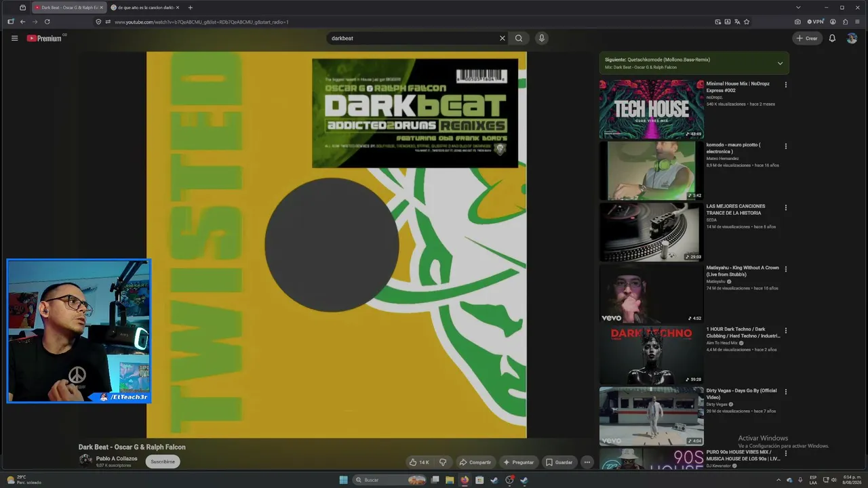Open the YouTube account avatar menu
The width and height of the screenshot is (868, 488).
pyautogui.click(x=852, y=38)
